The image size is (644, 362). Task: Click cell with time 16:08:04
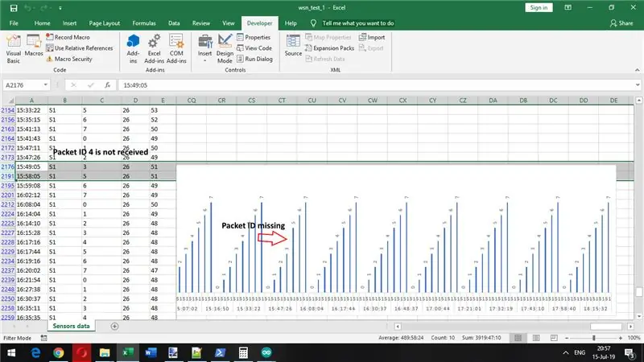click(31, 204)
